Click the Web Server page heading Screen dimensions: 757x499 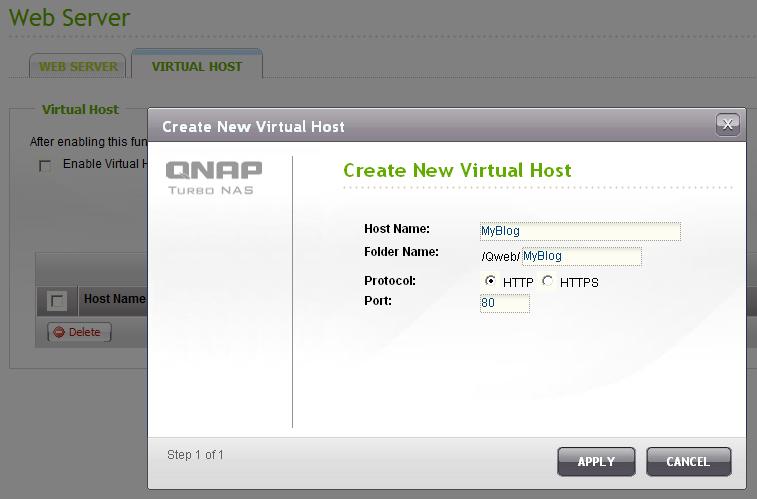pyautogui.click(x=69, y=18)
